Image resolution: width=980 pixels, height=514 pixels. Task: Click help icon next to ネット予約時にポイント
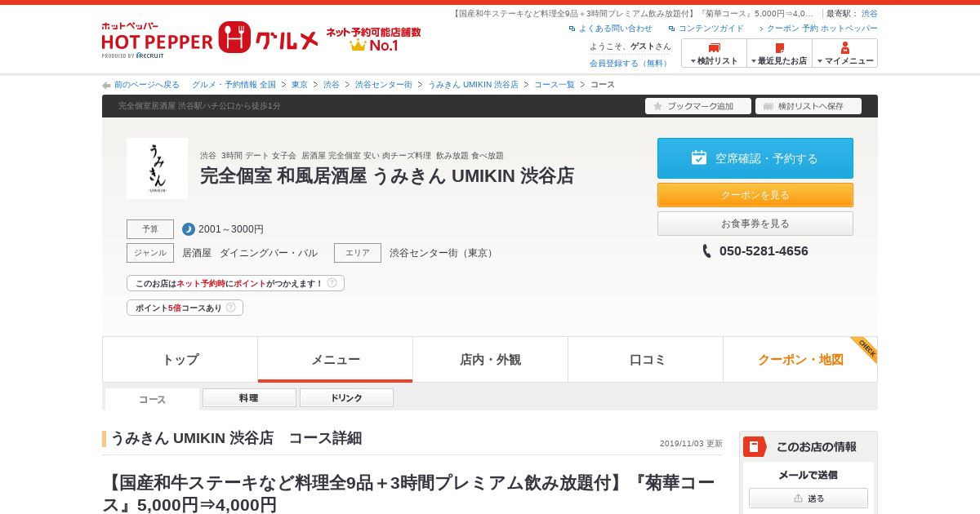(332, 283)
